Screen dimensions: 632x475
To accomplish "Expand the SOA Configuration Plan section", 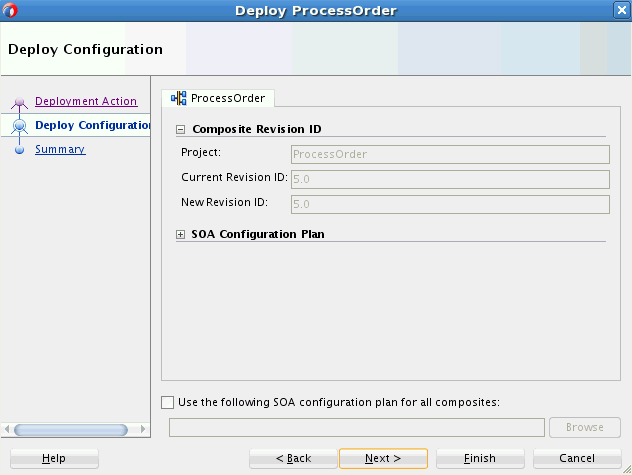I will tap(181, 234).
